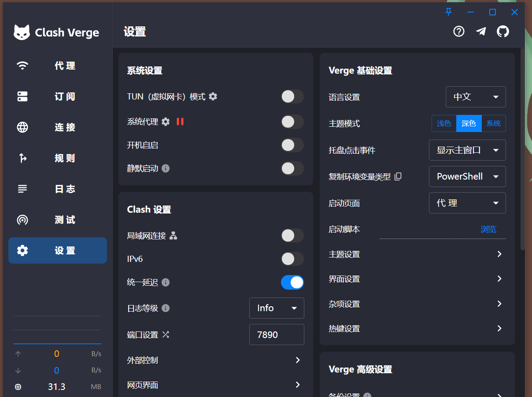The image size is (532, 397).
Task: Open the Telegram channel icon
Action: click(481, 31)
